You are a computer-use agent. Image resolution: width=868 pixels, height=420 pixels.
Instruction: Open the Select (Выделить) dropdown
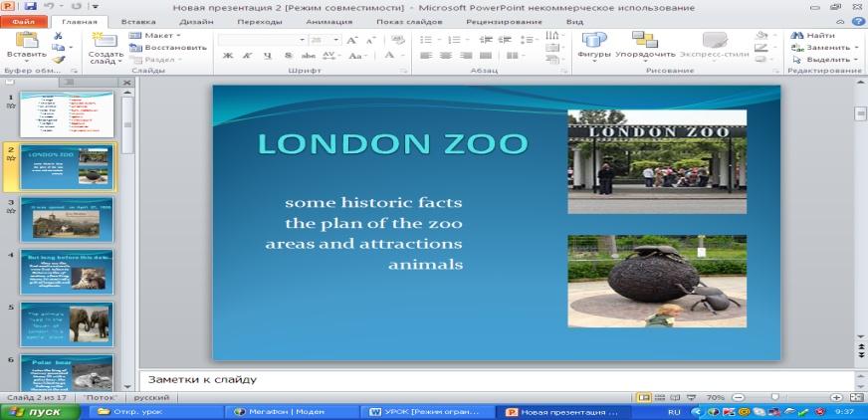pos(825,60)
